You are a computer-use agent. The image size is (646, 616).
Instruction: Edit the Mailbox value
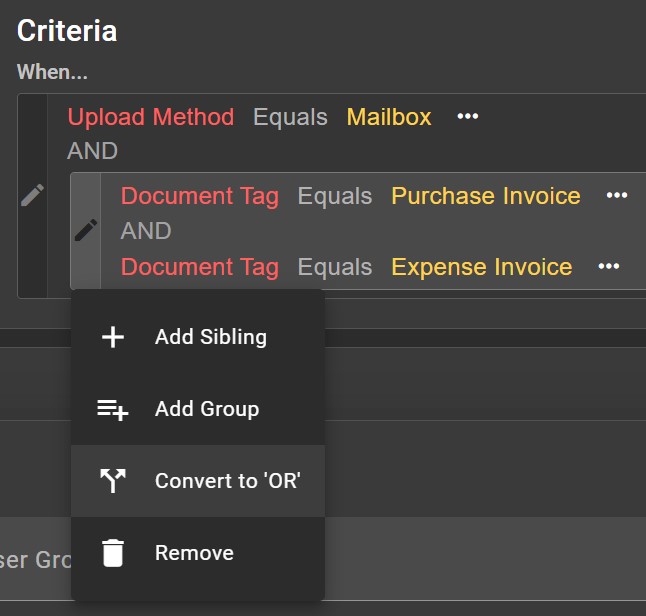click(x=389, y=117)
